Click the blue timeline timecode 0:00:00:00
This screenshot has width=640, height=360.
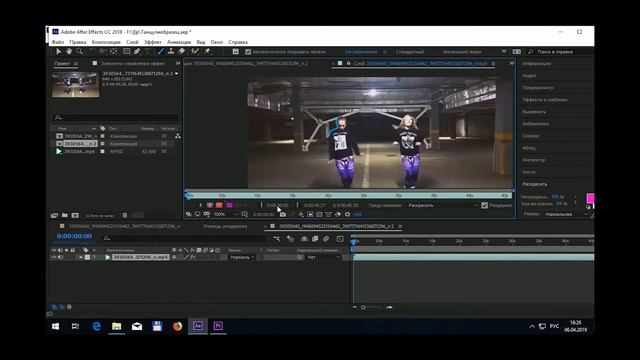(74, 236)
